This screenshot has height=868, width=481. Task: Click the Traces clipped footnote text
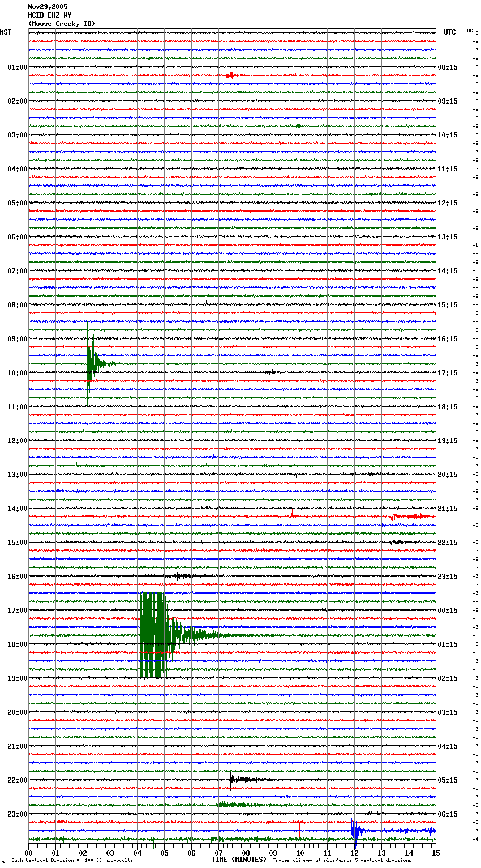point(342,860)
